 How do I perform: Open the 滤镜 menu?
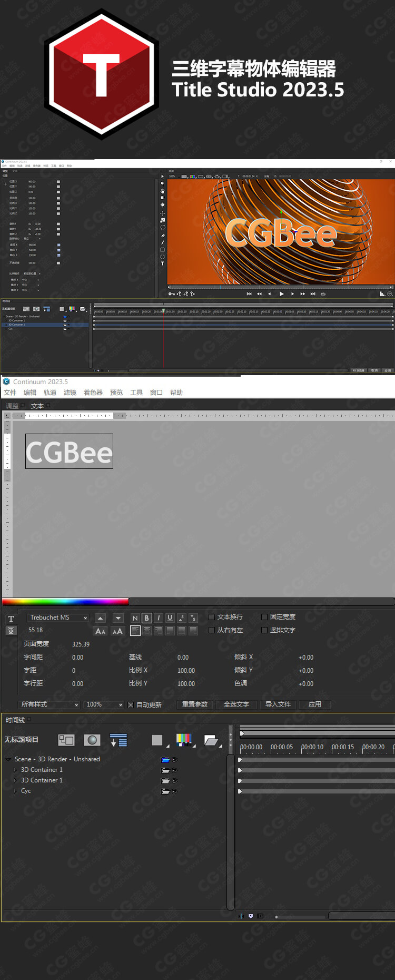(70, 393)
